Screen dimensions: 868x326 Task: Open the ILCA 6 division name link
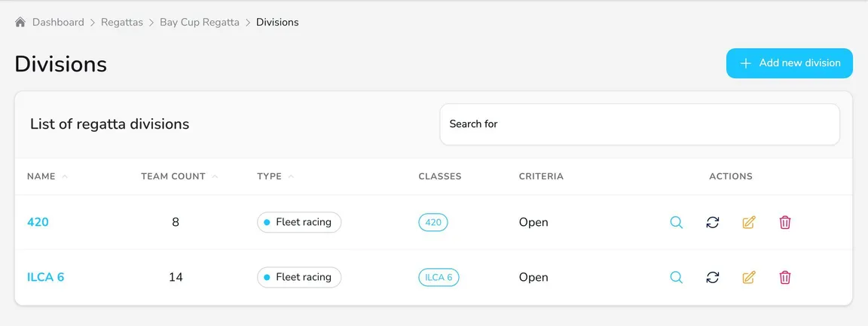(x=45, y=277)
